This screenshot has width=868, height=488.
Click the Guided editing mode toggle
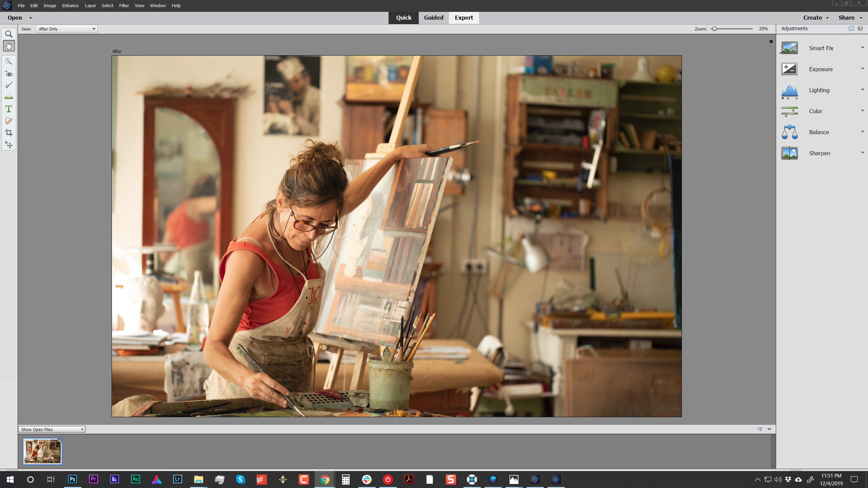tap(433, 17)
